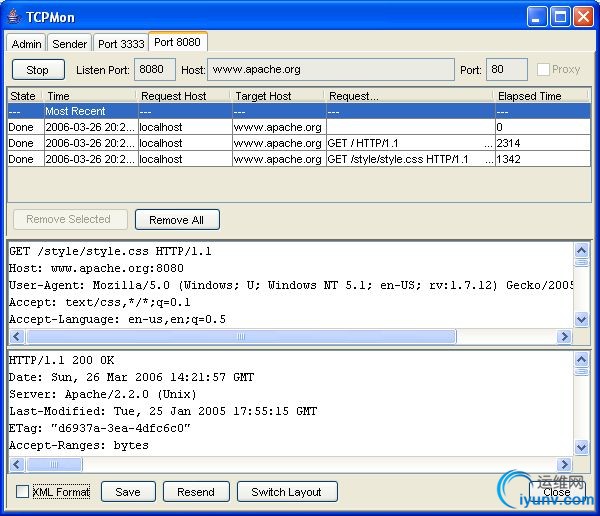600x516 pixels.
Task: Select the Port 8080 tab
Action: coord(178,42)
